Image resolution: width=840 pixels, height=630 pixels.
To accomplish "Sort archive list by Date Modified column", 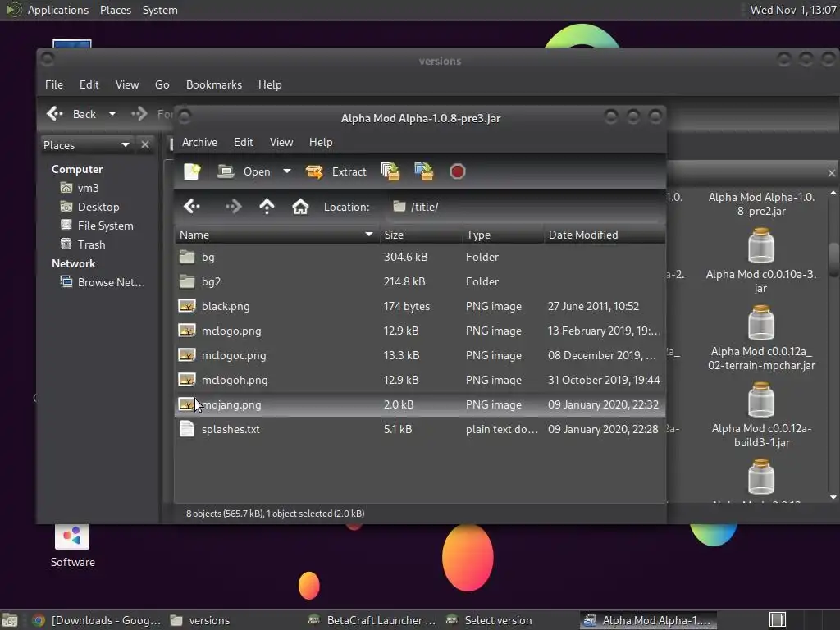I will 605,235.
